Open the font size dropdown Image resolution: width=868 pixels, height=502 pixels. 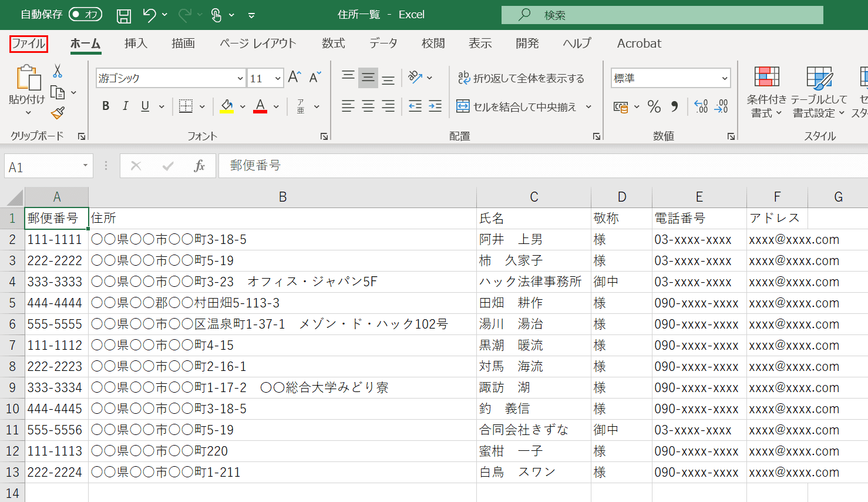click(x=278, y=78)
